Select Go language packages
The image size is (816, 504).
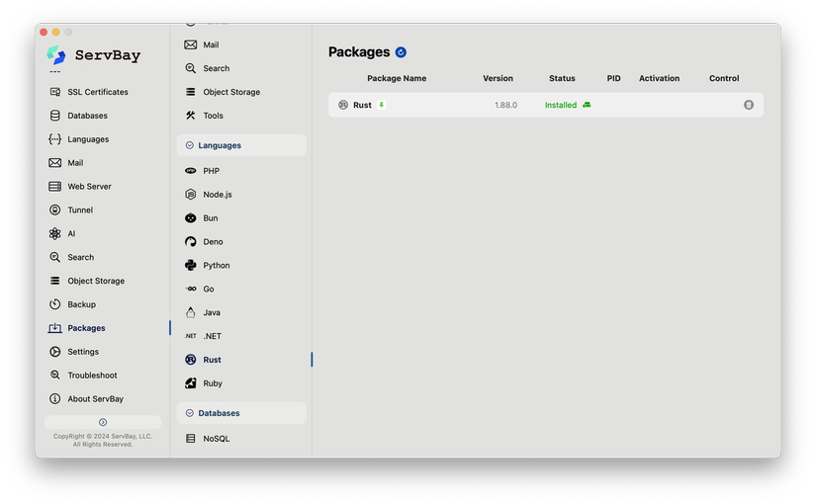pos(200,289)
